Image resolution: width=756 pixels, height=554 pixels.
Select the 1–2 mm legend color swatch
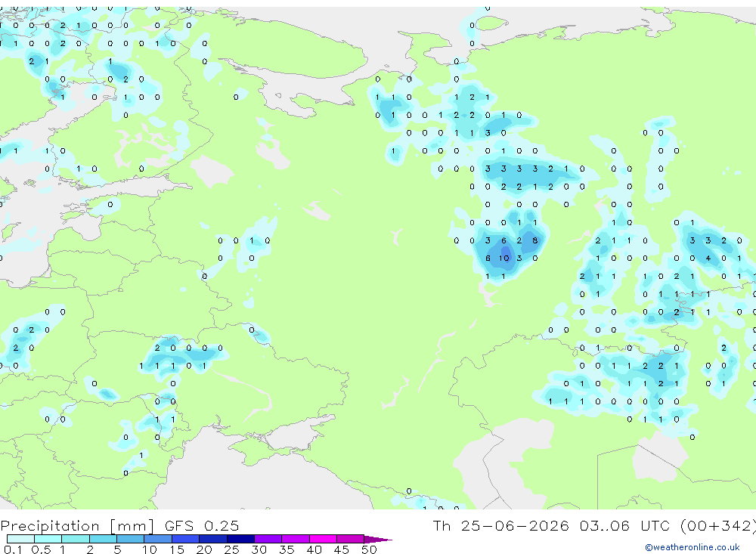[x=76, y=539]
